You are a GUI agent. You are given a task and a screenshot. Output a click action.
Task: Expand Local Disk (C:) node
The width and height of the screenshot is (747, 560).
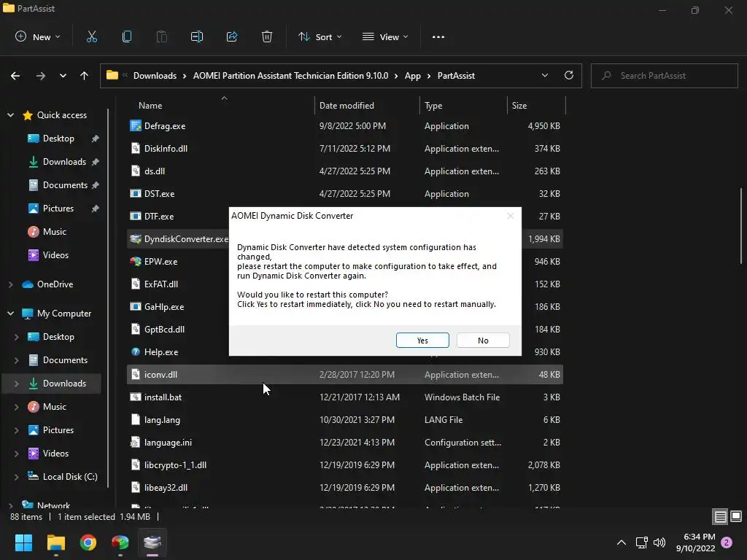17,477
